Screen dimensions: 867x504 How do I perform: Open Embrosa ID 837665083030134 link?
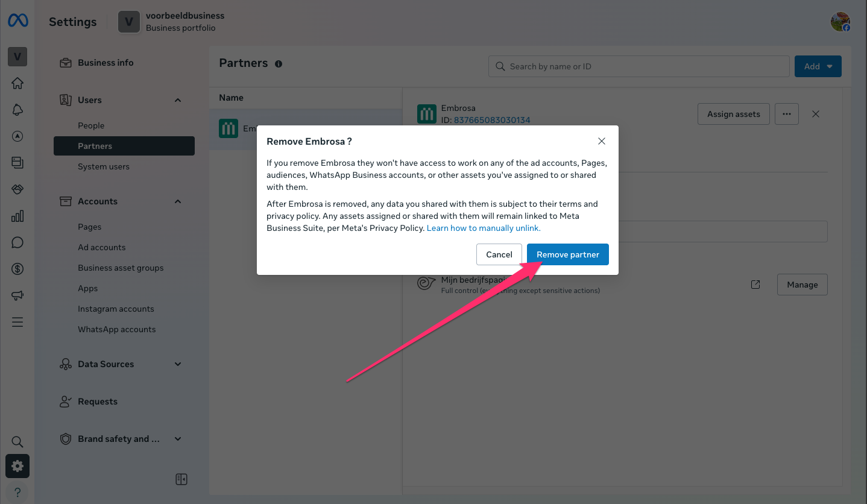point(492,120)
